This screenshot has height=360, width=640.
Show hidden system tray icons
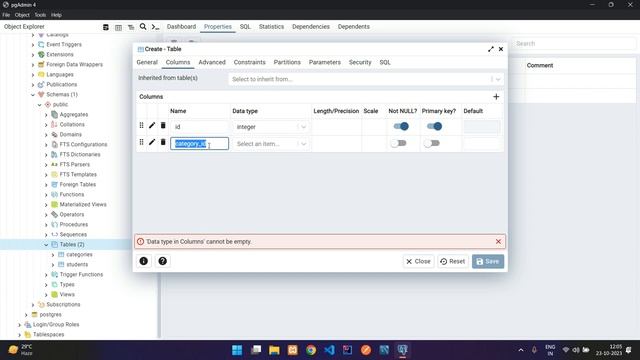coord(521,350)
